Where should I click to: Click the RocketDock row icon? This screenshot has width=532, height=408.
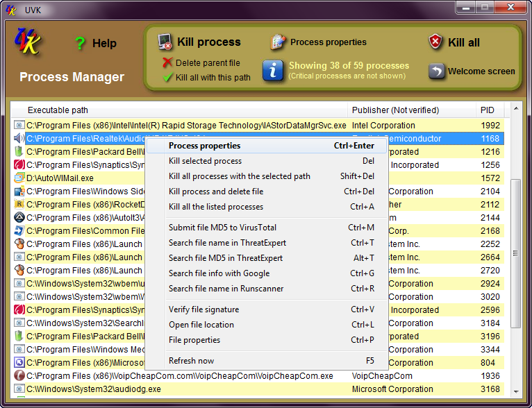click(x=19, y=204)
